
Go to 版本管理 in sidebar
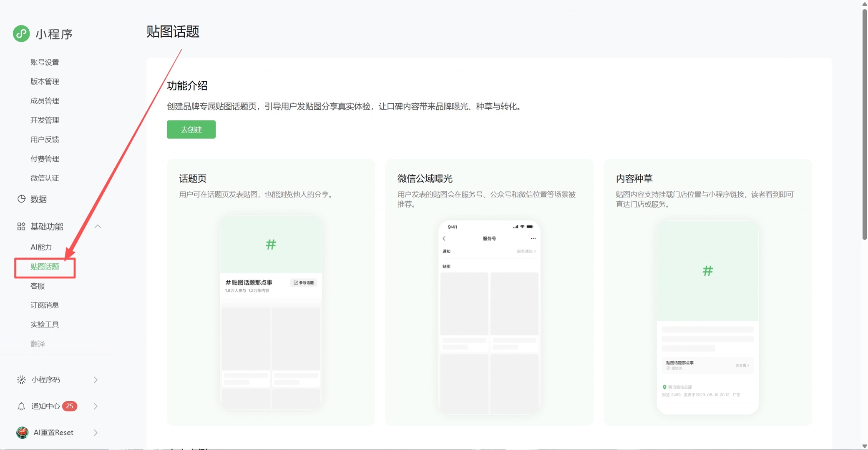coord(45,82)
